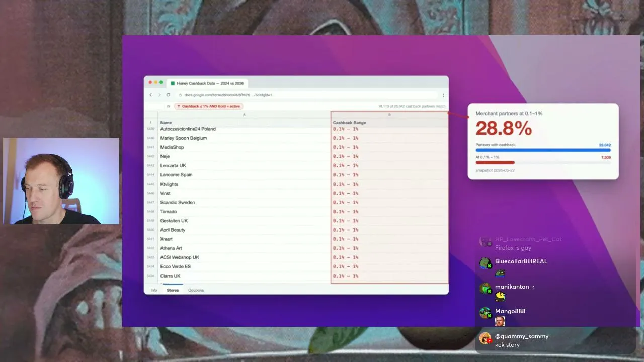The width and height of the screenshot is (644, 362).
Task: Click the BluecollarBillREAL username in chat
Action: (521, 261)
